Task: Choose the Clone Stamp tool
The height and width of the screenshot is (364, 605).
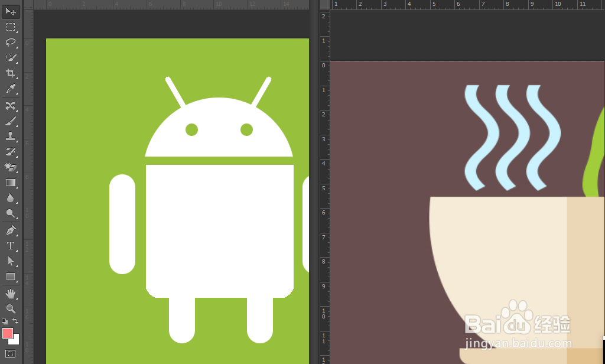Action: pyautogui.click(x=11, y=136)
